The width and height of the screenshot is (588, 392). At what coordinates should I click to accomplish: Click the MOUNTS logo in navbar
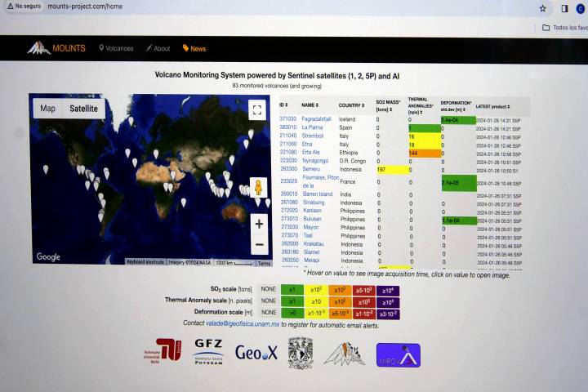(56, 48)
